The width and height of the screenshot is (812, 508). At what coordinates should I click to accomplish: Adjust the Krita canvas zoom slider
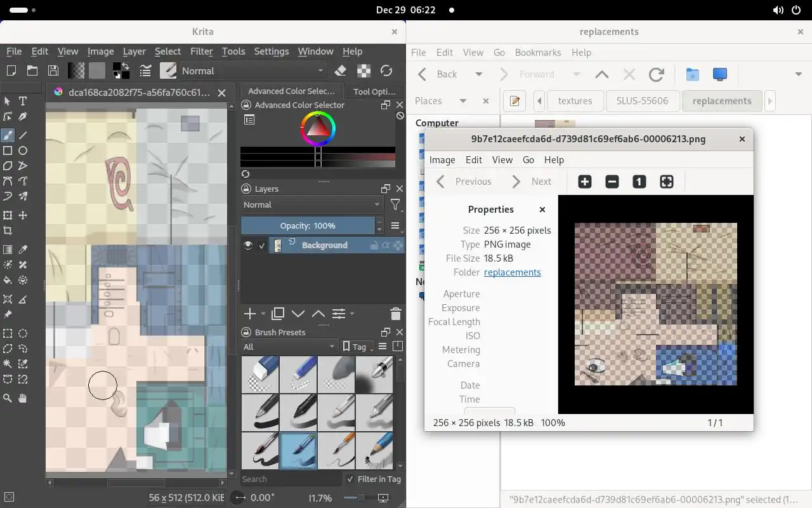coord(360,498)
